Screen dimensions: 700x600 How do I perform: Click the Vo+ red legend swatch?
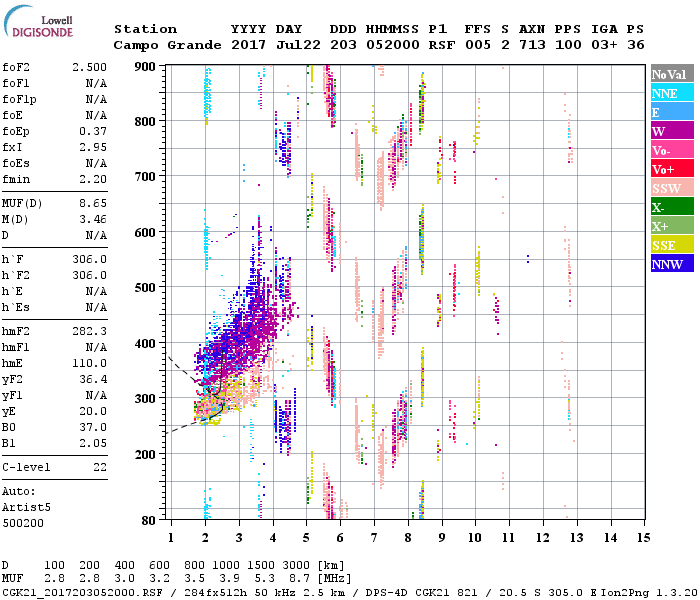pos(671,169)
